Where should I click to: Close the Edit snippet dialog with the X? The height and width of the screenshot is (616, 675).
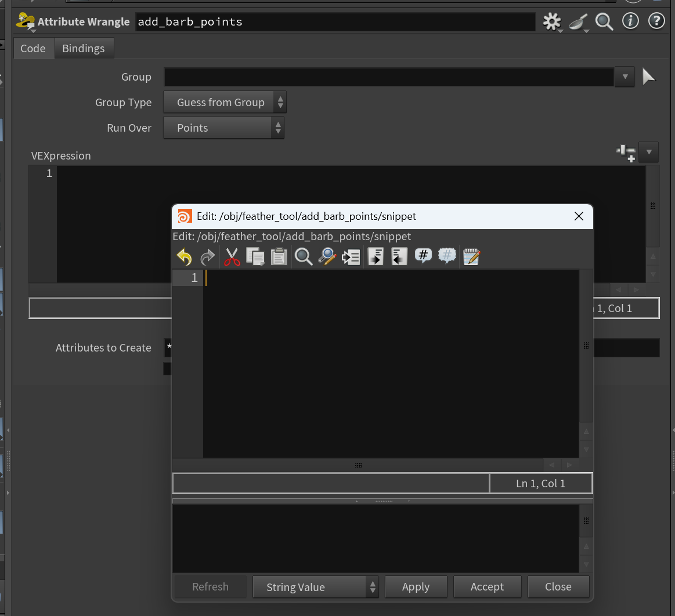point(579,216)
